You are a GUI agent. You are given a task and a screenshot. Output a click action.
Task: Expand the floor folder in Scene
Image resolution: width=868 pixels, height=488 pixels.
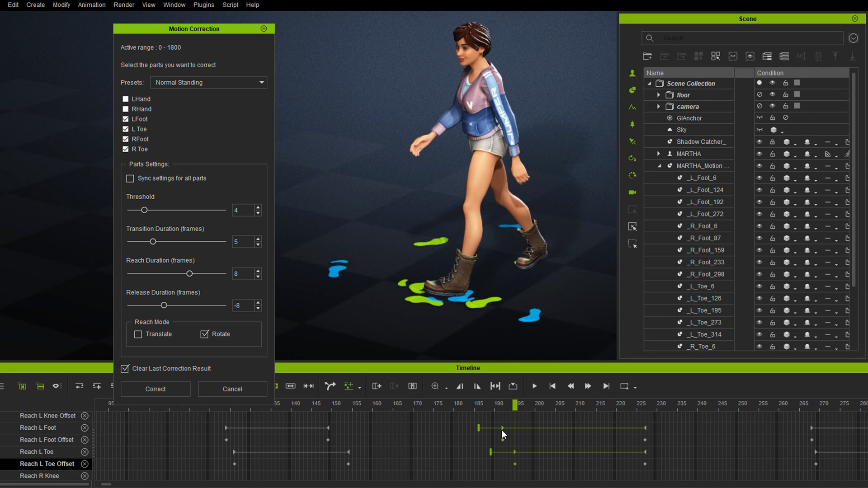pyautogui.click(x=659, y=95)
